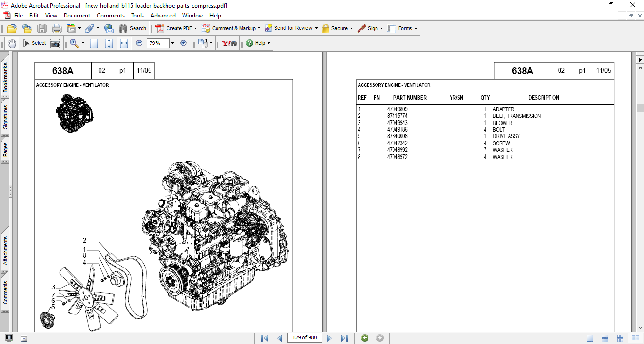Click the Snapshot tool camera icon
Viewport: 644px width, 344px height.
tap(55, 43)
